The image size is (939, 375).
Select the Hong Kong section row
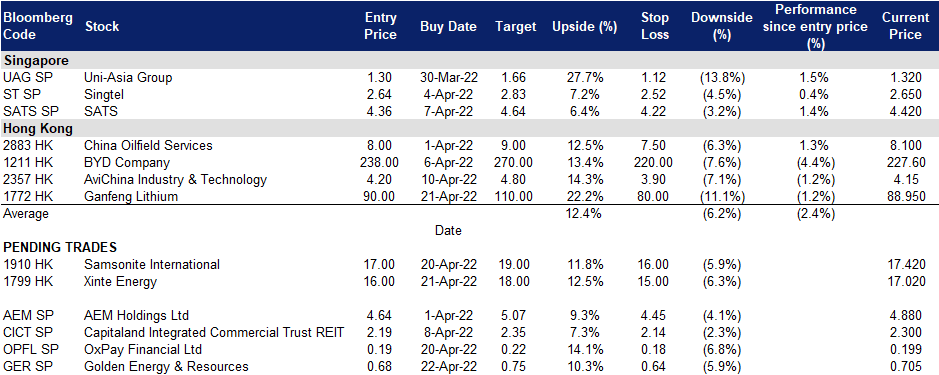(470, 128)
